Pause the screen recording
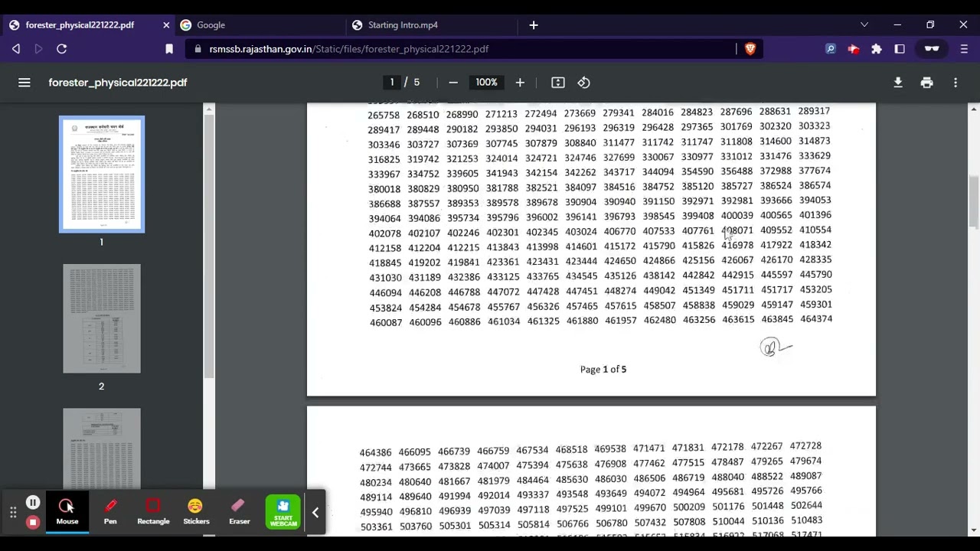Image resolution: width=980 pixels, height=551 pixels. 33,503
